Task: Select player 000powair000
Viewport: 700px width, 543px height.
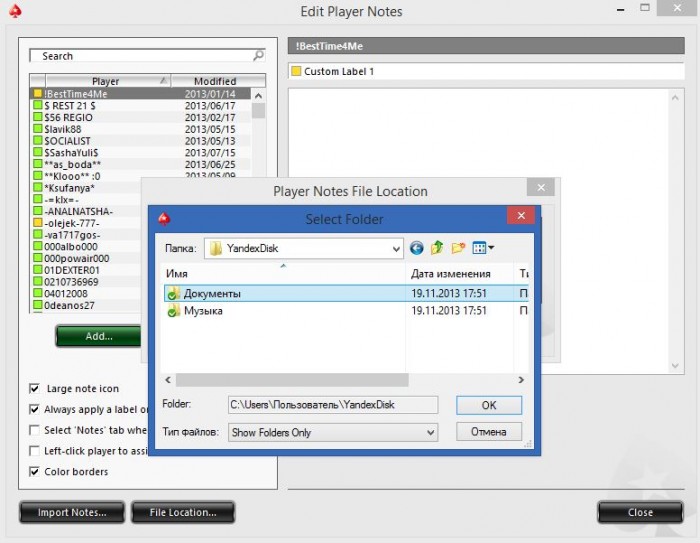Action: click(x=87, y=259)
